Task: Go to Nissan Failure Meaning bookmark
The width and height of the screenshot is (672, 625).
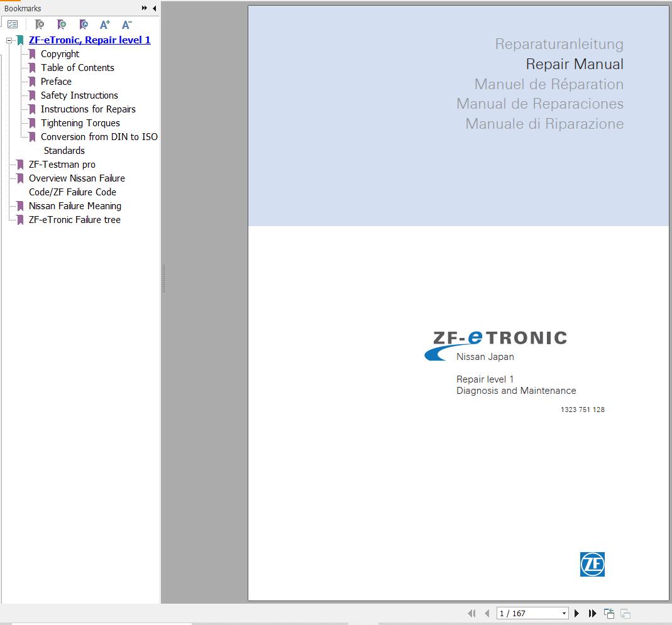Action: (75, 206)
